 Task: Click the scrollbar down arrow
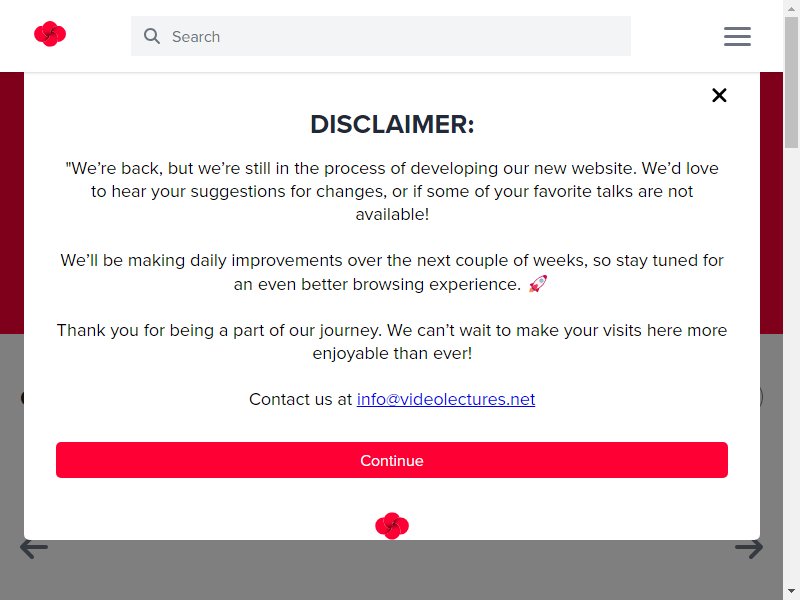coord(792,592)
